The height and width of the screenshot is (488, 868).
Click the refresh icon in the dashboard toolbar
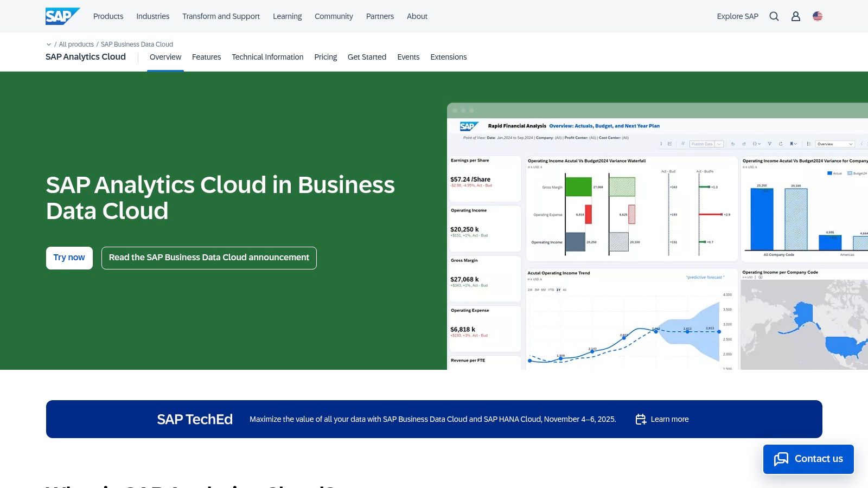tap(781, 144)
